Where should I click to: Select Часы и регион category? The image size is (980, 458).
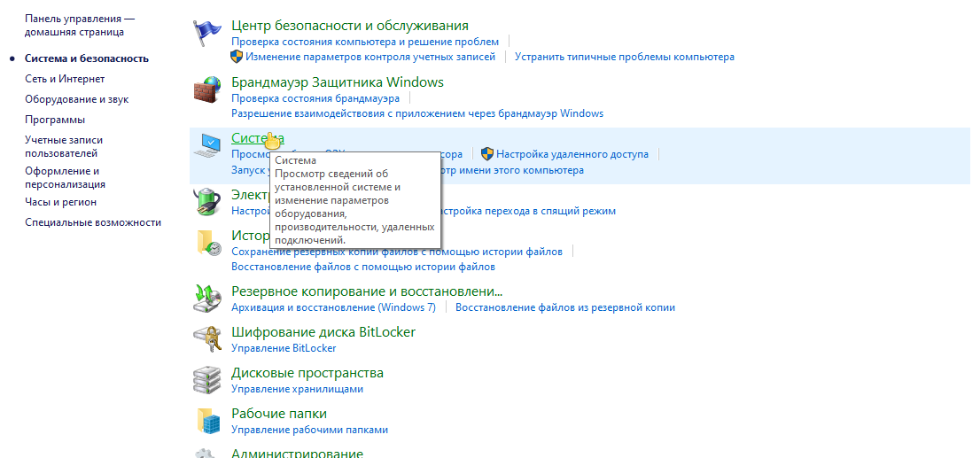pos(60,203)
